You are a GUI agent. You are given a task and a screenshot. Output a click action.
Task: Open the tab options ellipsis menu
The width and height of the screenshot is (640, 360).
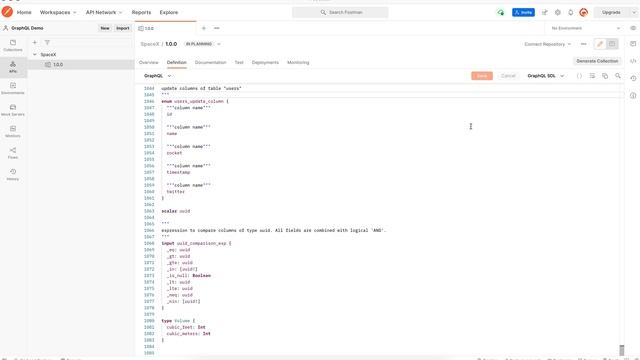coord(217,28)
